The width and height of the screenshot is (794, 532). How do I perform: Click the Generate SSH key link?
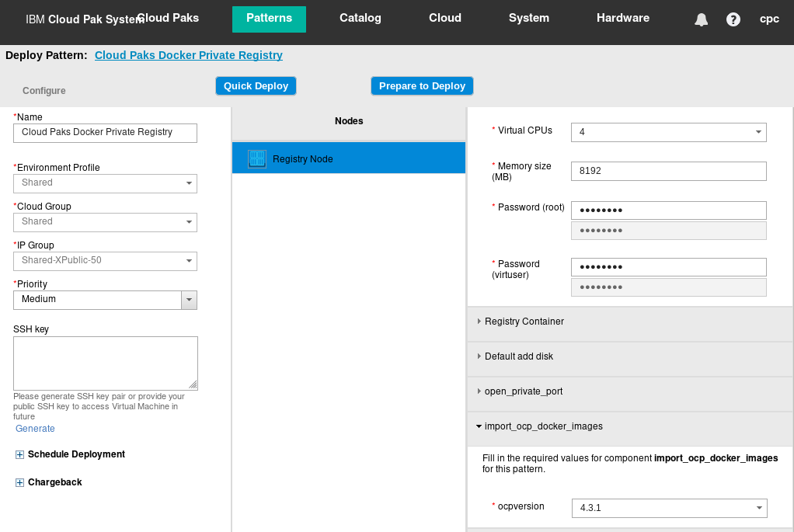click(35, 428)
